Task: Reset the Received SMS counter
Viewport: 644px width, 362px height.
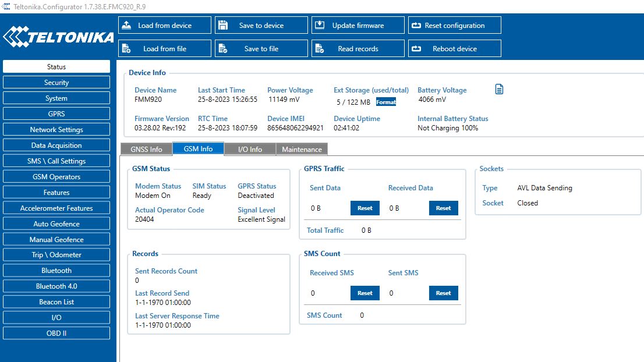Action: click(x=365, y=293)
